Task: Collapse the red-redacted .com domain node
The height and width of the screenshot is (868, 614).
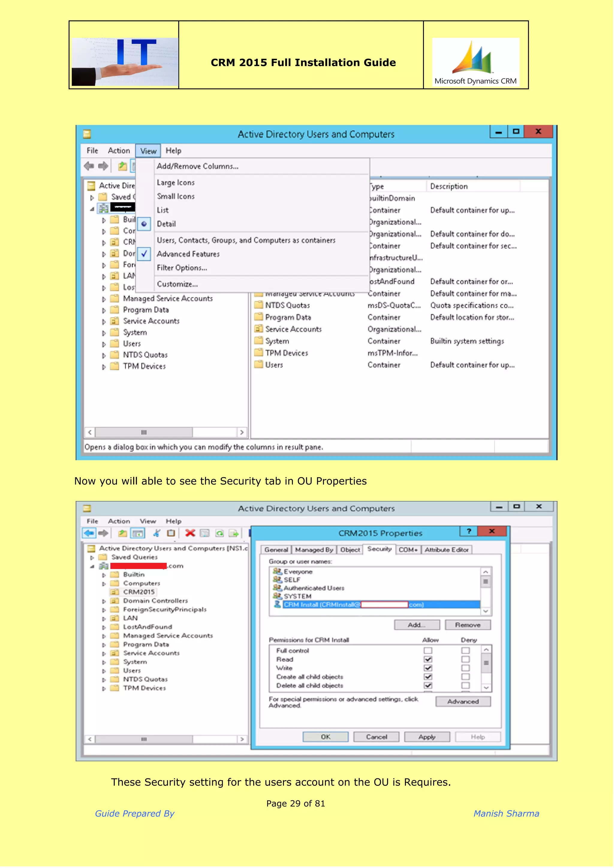Action: [x=92, y=566]
